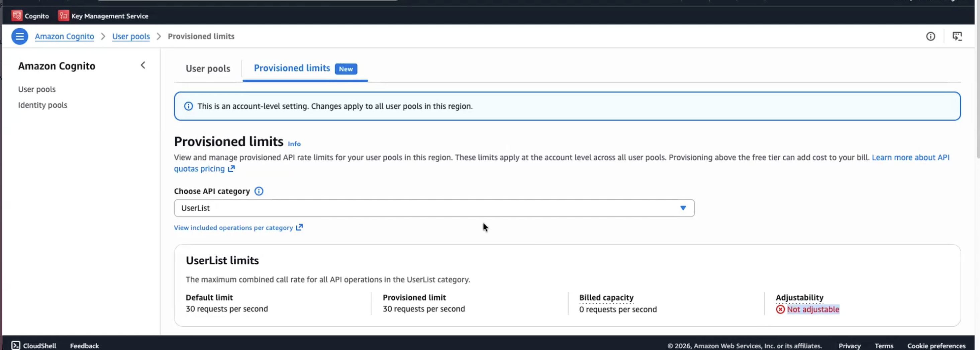The image size is (980, 350).
Task: Click the Key Management Service label
Action: click(110, 16)
